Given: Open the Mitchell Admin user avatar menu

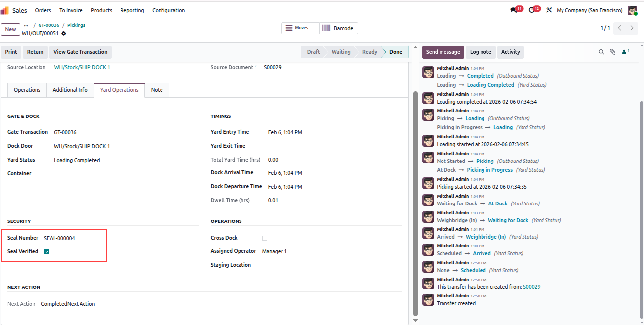Looking at the screenshot, I should 632,10.
